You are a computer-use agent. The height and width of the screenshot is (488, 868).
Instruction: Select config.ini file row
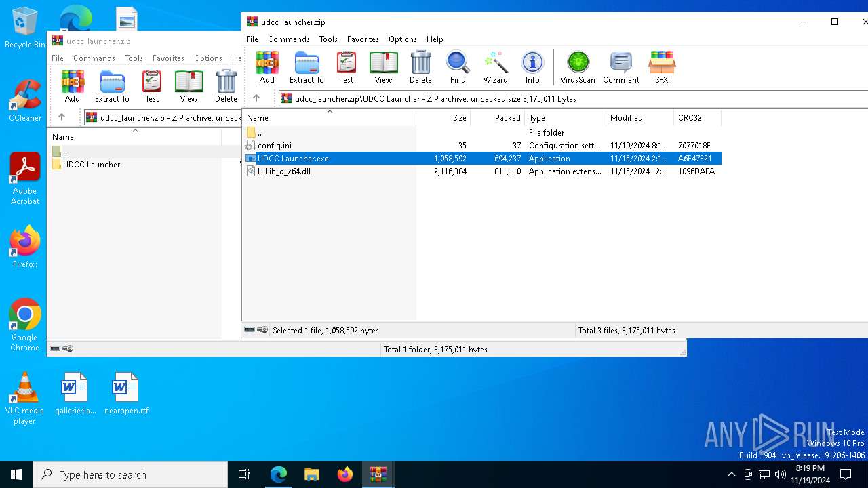481,146
